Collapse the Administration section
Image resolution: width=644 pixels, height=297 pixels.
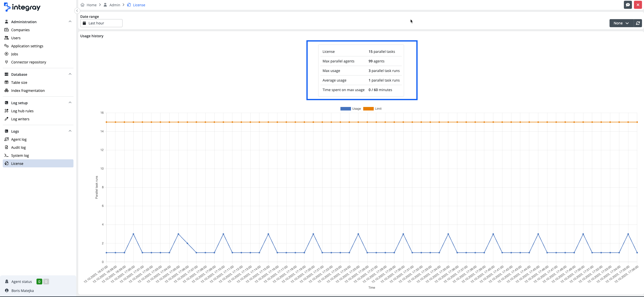pos(70,22)
